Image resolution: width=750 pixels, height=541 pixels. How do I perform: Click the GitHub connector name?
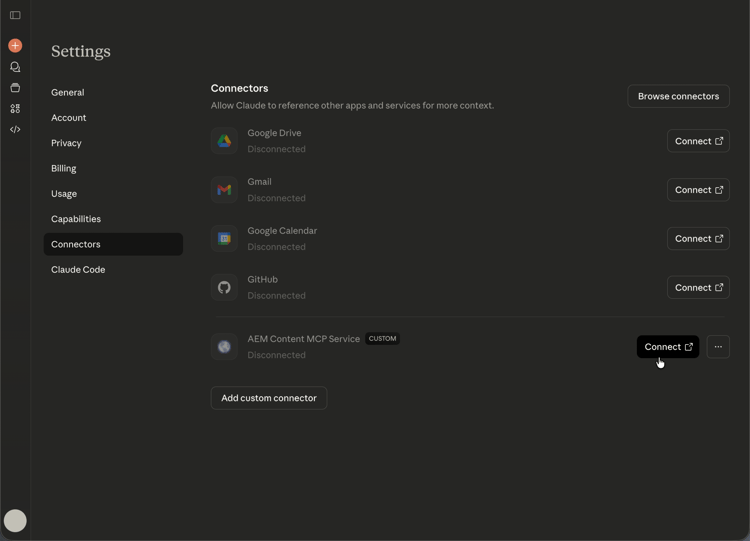(x=262, y=279)
